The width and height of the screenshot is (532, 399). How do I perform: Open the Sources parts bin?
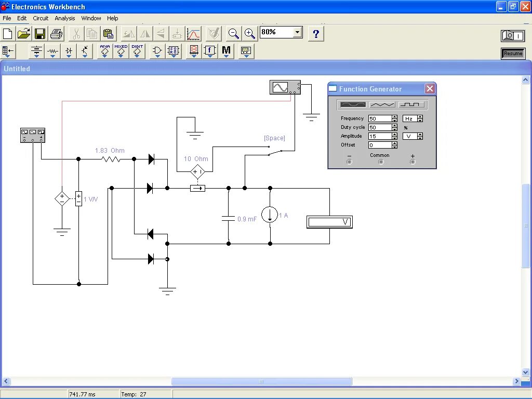(36, 51)
